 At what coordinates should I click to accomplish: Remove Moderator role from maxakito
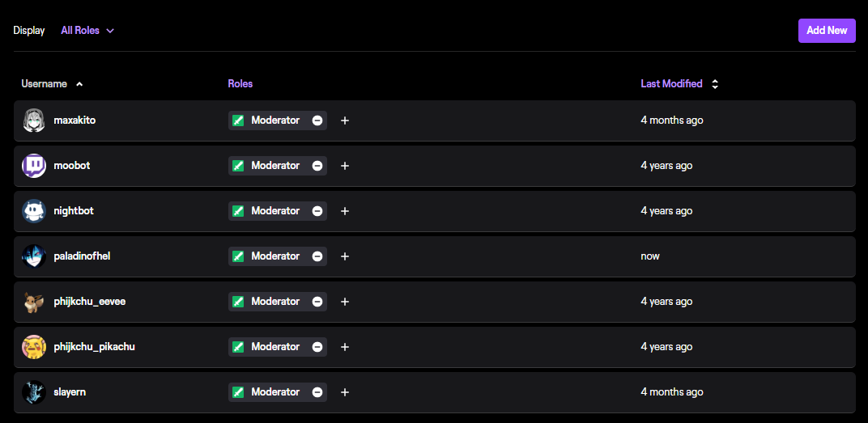[x=317, y=121]
